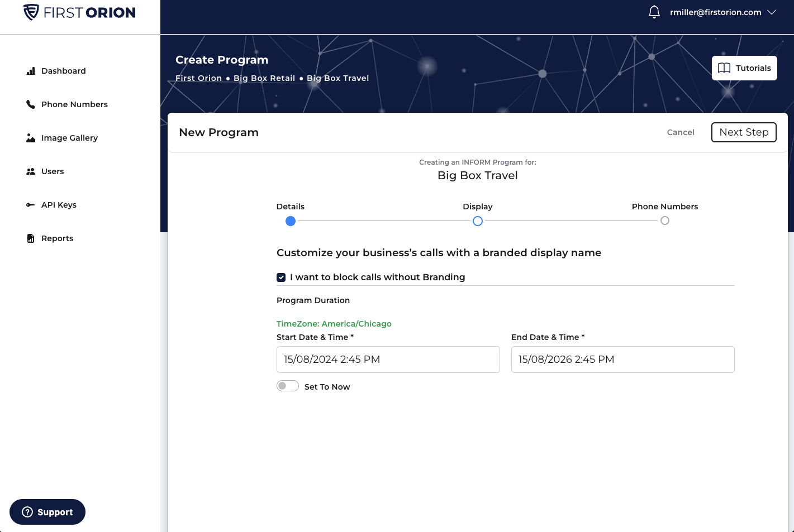Uncheck block calls without Branding checkbox
This screenshot has width=794, height=532.
tap(281, 277)
